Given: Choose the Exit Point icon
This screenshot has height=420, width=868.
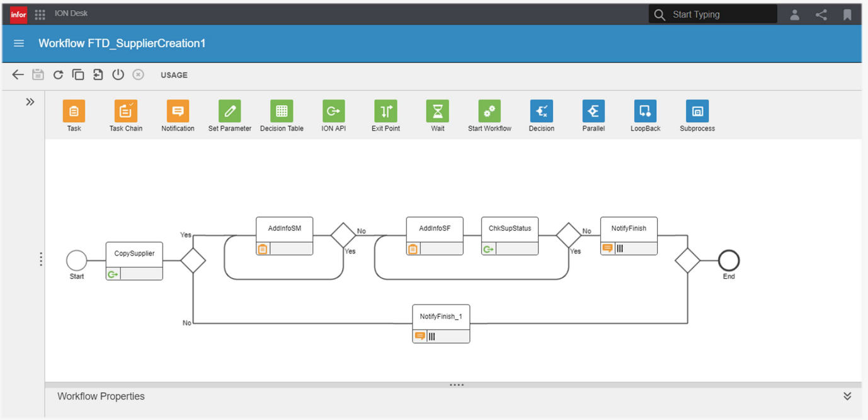Looking at the screenshot, I should click(x=385, y=111).
